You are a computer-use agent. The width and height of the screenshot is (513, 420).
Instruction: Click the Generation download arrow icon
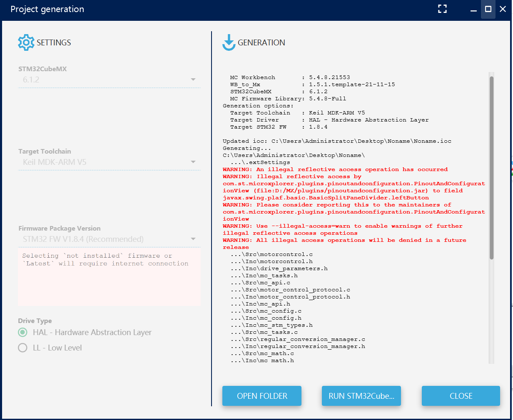coord(229,42)
